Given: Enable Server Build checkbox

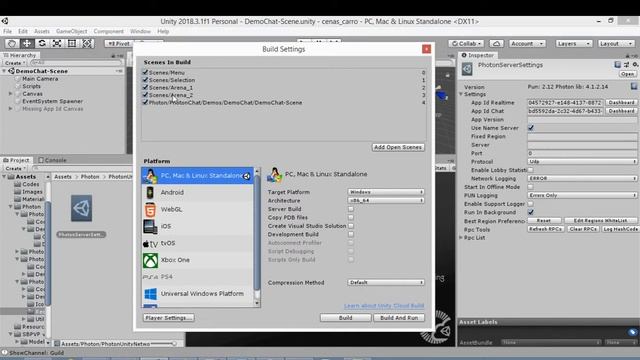Looking at the screenshot, I should tap(351, 209).
